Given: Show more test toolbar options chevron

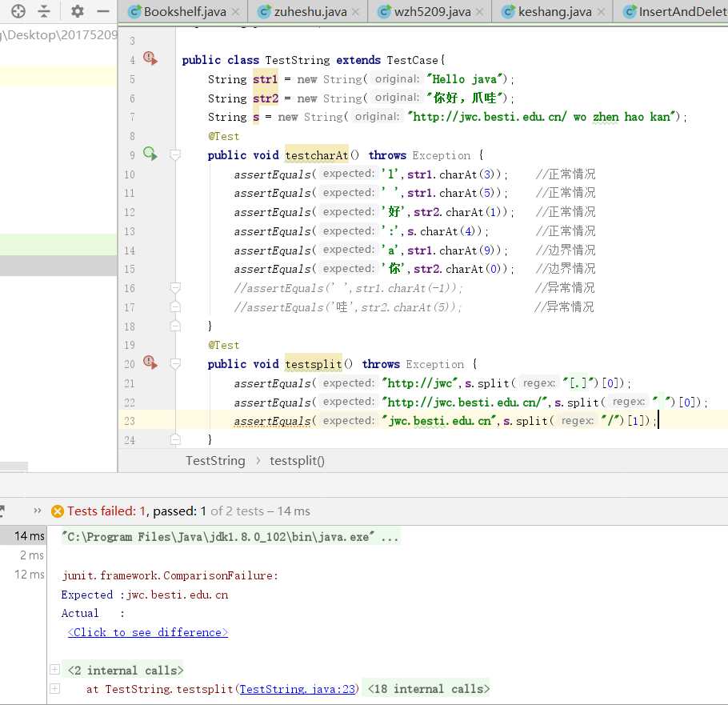Looking at the screenshot, I should (x=37, y=511).
